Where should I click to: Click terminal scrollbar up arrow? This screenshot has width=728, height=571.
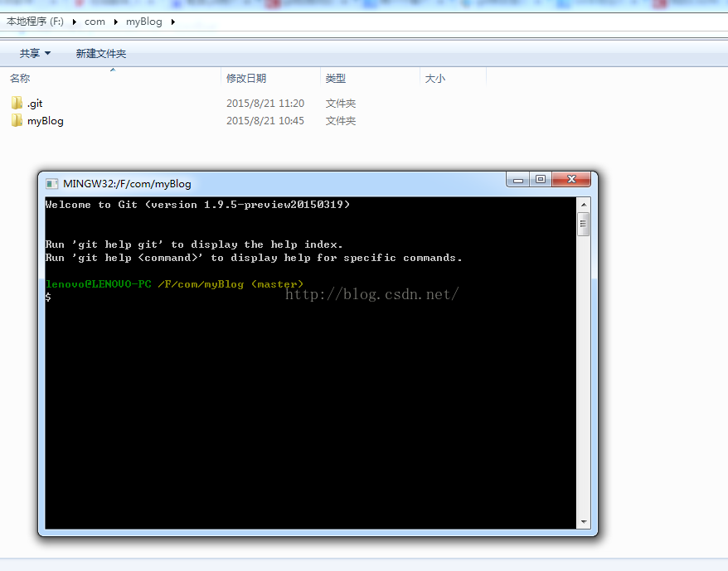click(584, 204)
